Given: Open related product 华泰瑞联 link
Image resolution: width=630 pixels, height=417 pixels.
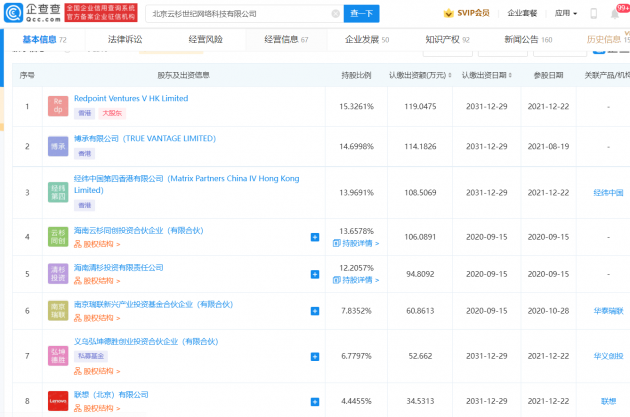Looking at the screenshot, I should (608, 311).
